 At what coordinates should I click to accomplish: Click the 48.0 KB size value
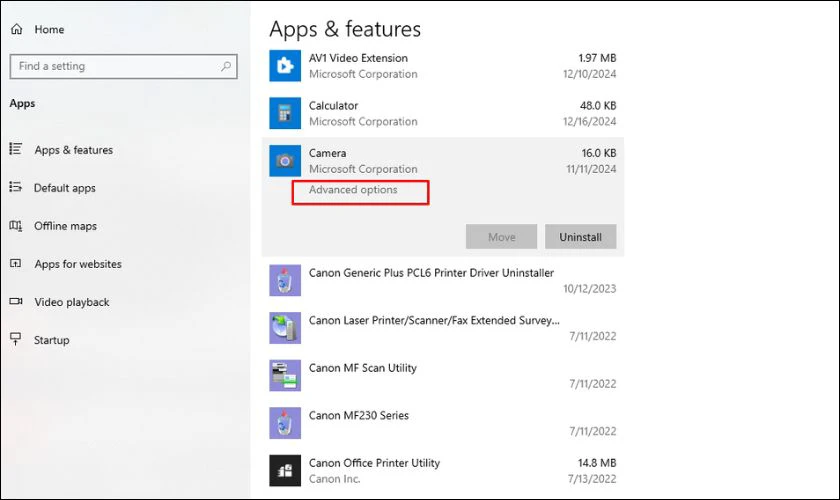point(598,106)
